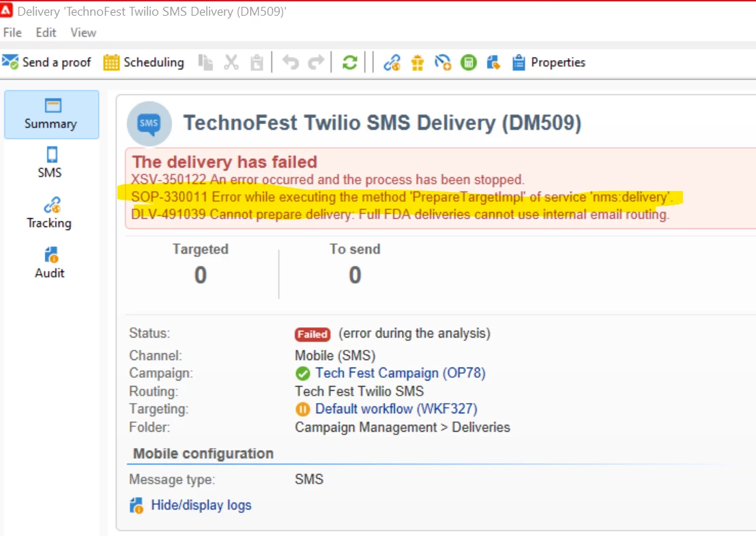Click the orange pause icon beside workflow

coord(303,409)
